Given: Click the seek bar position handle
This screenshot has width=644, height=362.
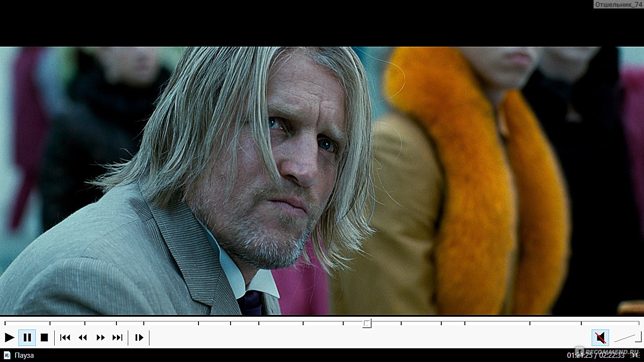Looking at the screenshot, I should 367,323.
